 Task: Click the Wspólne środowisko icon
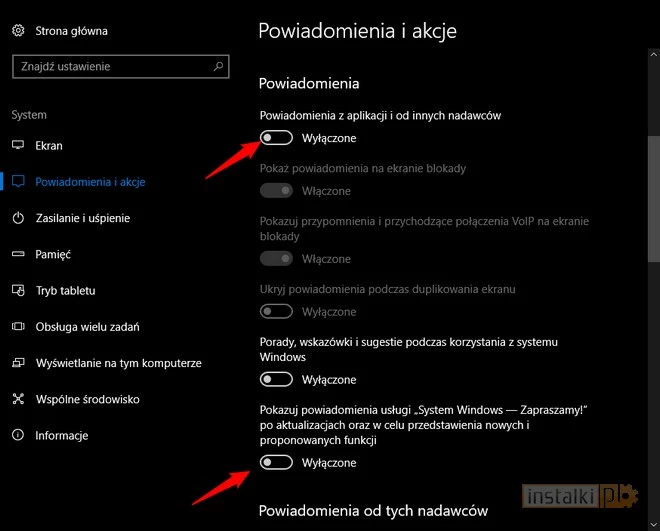18,399
